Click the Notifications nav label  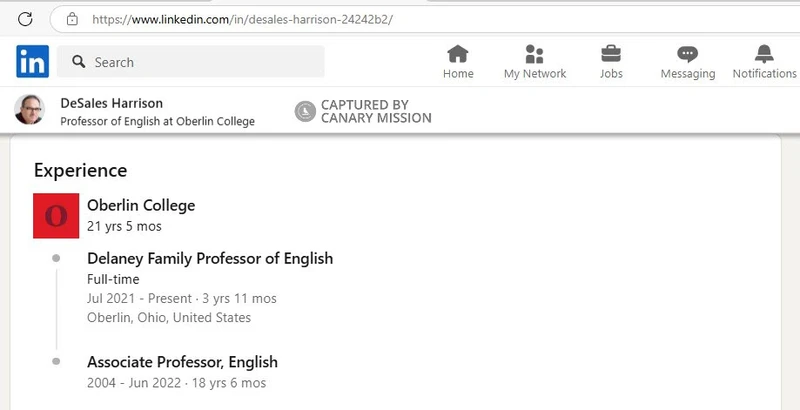764,73
